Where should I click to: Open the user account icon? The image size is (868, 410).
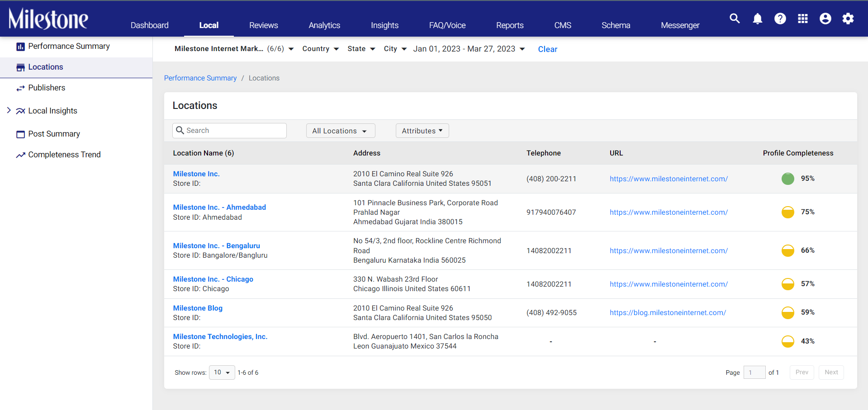825,19
